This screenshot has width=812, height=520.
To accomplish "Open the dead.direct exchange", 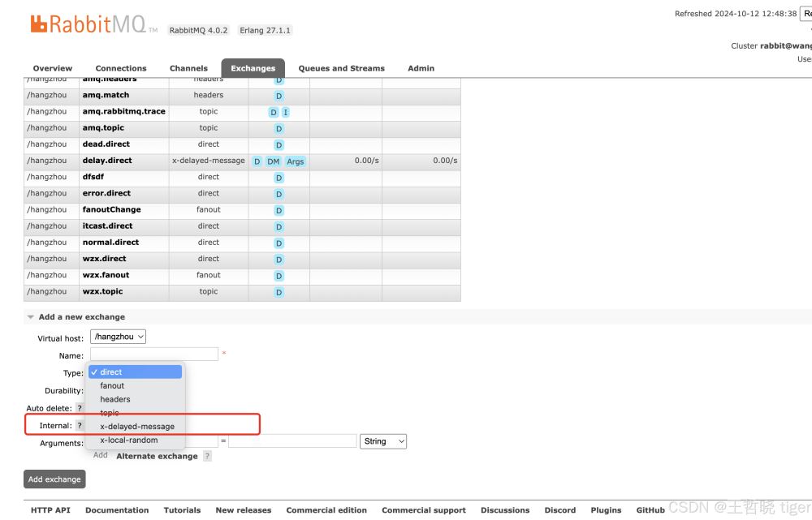I will [106, 144].
